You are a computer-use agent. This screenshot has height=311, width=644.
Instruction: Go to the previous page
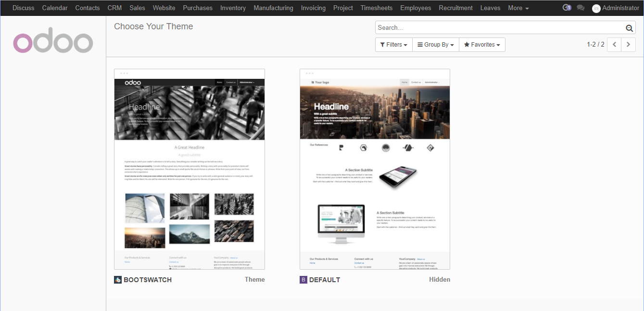pos(614,45)
